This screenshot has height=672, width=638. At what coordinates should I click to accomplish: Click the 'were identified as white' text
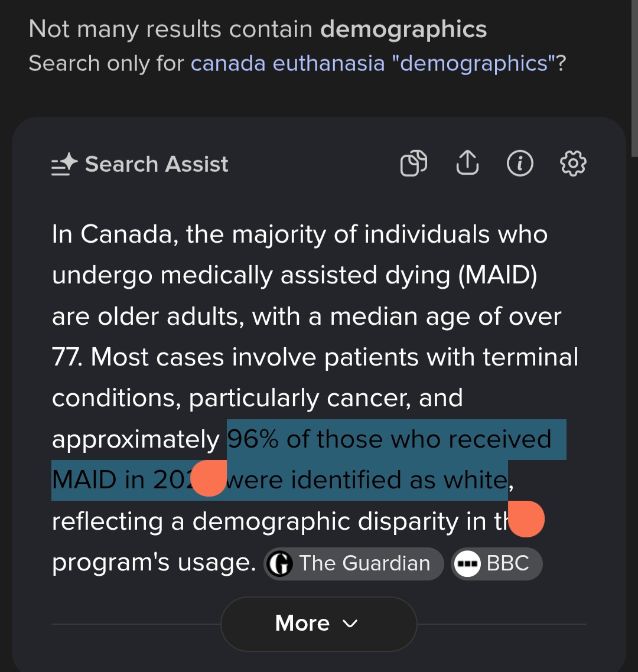[367, 479]
